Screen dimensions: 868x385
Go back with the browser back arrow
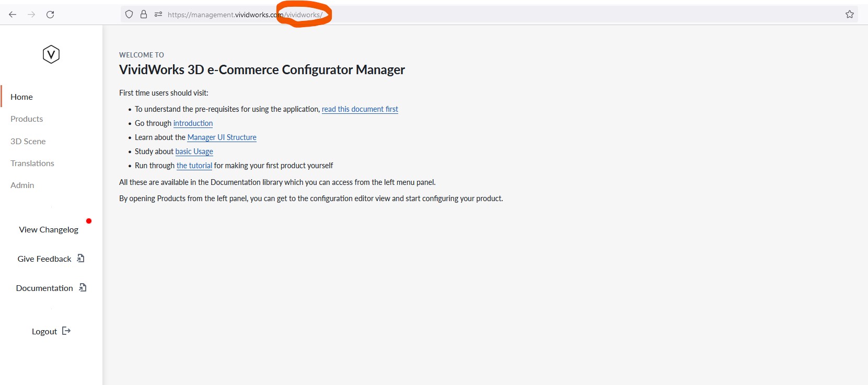[x=13, y=15]
